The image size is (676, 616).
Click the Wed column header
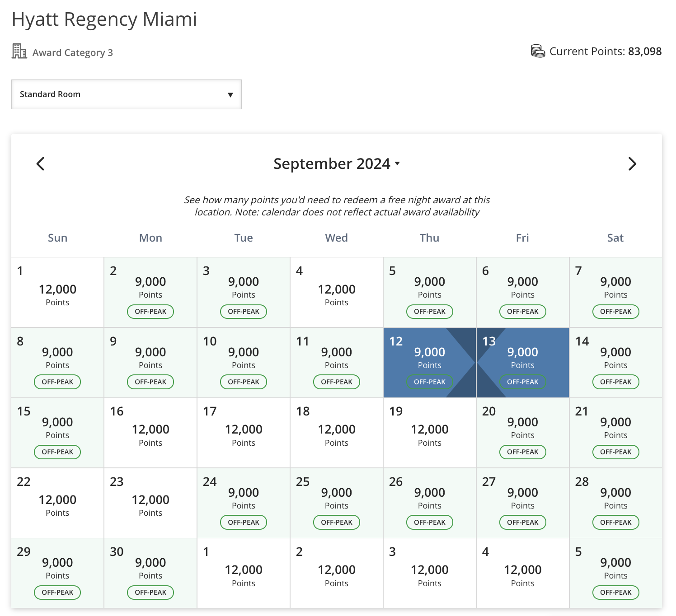click(x=337, y=238)
